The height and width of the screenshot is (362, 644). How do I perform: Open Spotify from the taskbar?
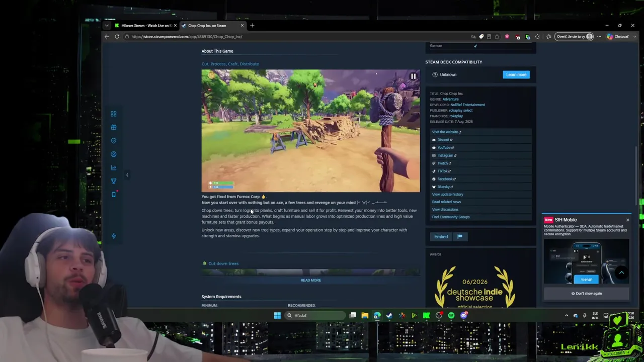451,316
